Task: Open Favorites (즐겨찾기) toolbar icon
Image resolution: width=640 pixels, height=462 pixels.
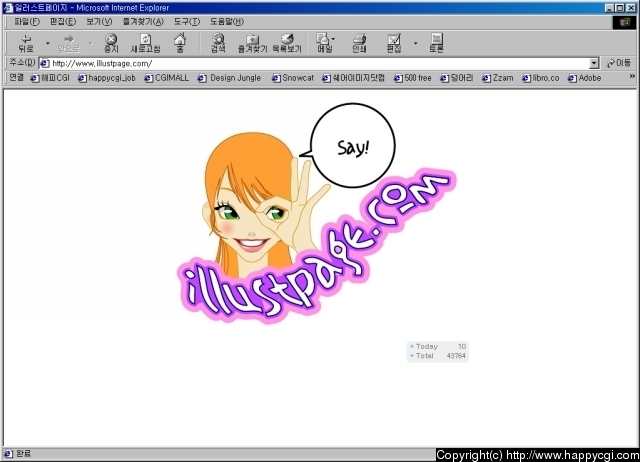Action: 252,43
